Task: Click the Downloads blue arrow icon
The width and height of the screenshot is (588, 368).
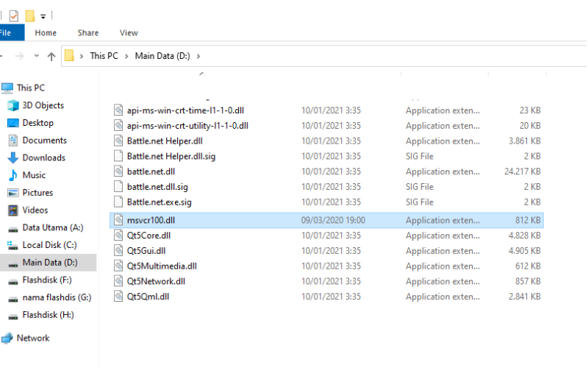Action: (x=13, y=158)
